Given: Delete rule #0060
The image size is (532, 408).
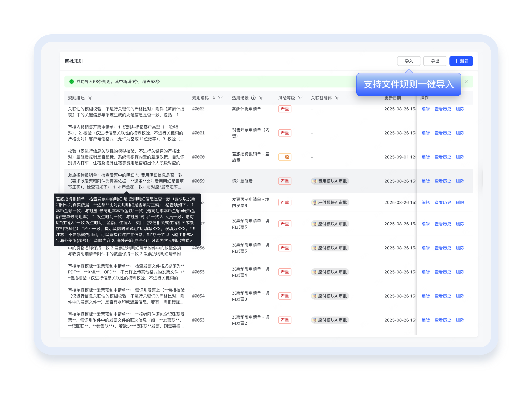Looking at the screenshot, I should coord(460,157).
